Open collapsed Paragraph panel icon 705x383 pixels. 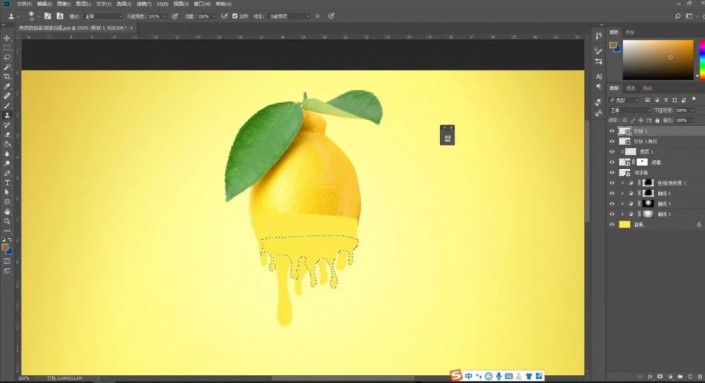pos(598,87)
